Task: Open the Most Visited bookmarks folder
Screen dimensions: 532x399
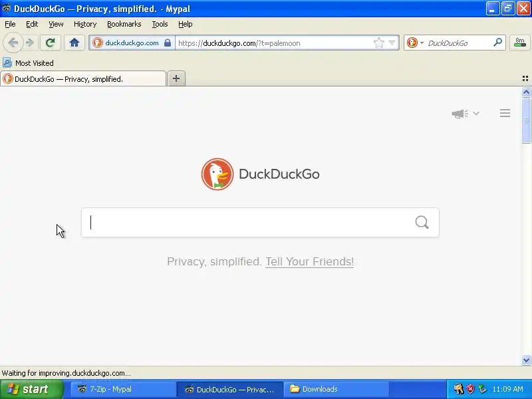Action: tap(28, 63)
